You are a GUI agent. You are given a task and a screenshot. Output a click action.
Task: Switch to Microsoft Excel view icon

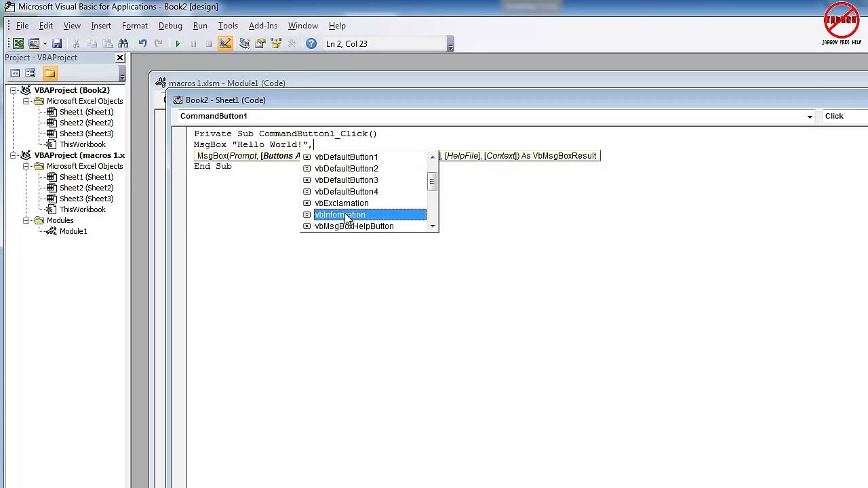[x=18, y=43]
